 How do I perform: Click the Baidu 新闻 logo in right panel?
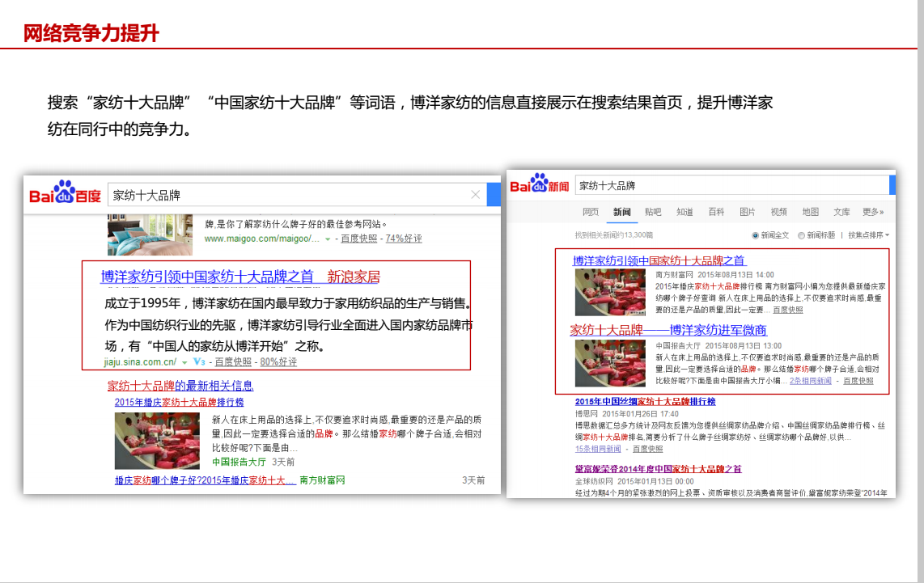pos(539,185)
